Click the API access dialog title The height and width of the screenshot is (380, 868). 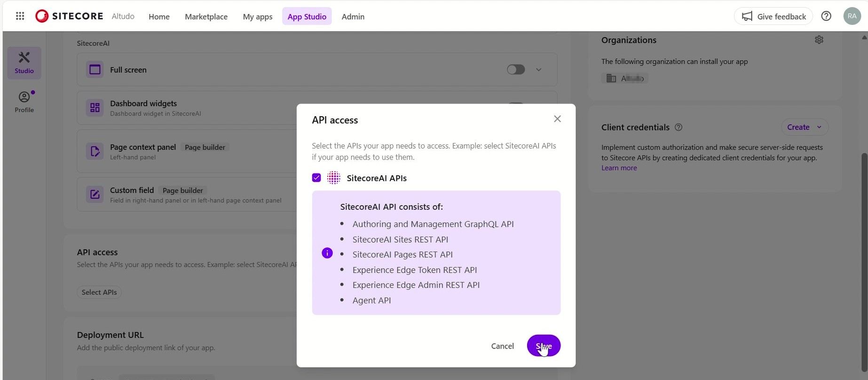(x=335, y=120)
